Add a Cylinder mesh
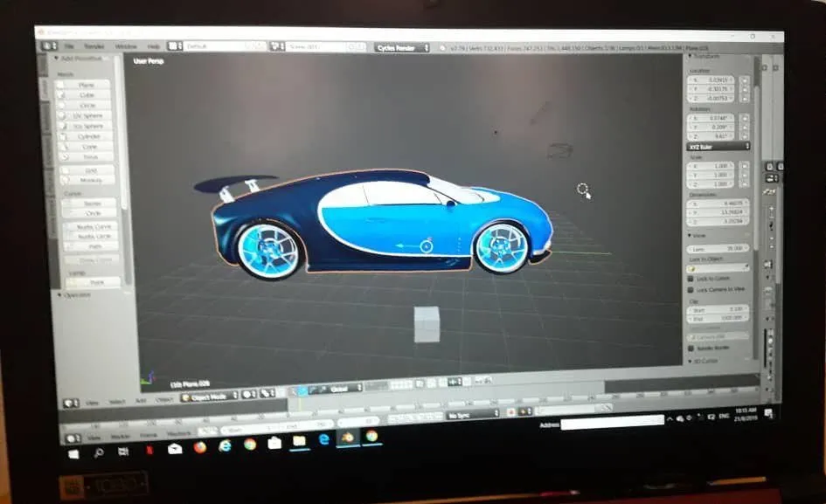 click(x=87, y=136)
